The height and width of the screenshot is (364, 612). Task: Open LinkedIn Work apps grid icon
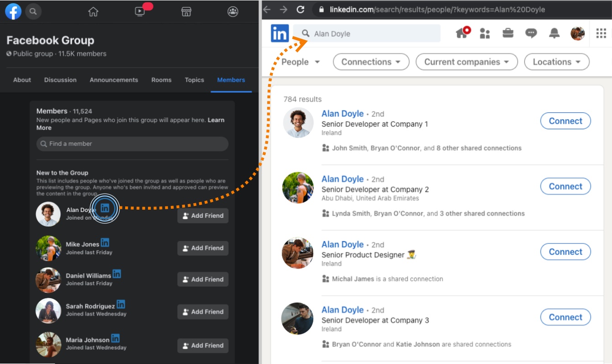click(x=601, y=33)
